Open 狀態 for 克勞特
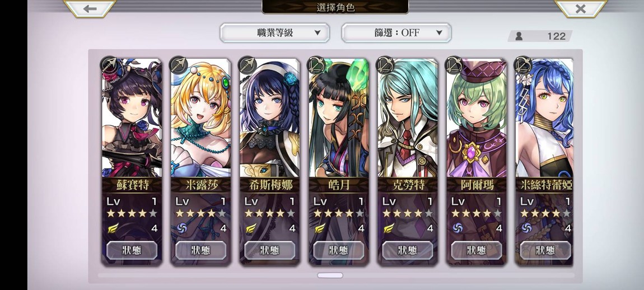Screen dimensions: 644x290 (x=408, y=250)
